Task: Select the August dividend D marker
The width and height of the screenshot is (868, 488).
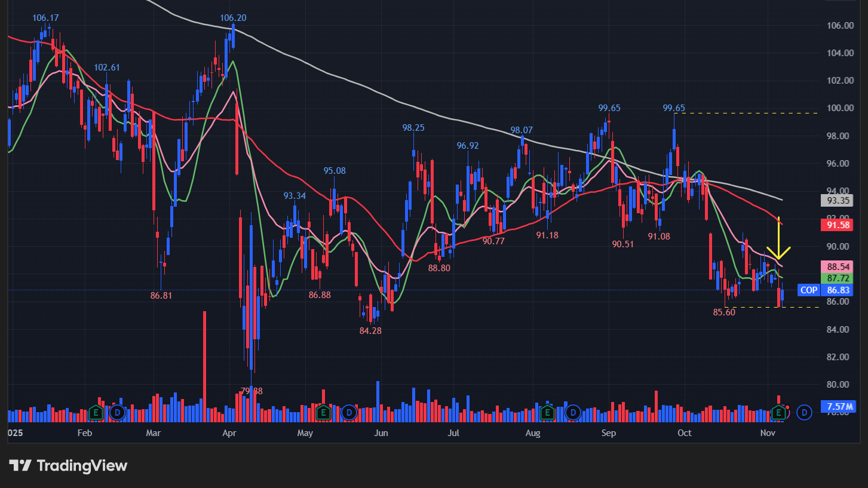Action: pos(573,412)
